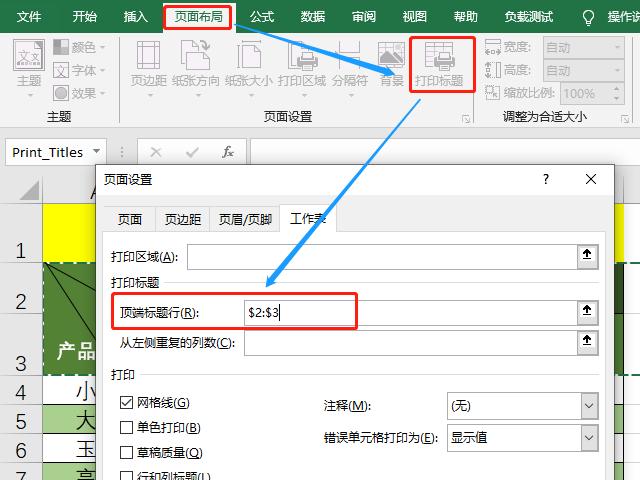Switch to the 审阅 ribbon tab
Screen dimensions: 640x480
pyautogui.click(x=364, y=17)
